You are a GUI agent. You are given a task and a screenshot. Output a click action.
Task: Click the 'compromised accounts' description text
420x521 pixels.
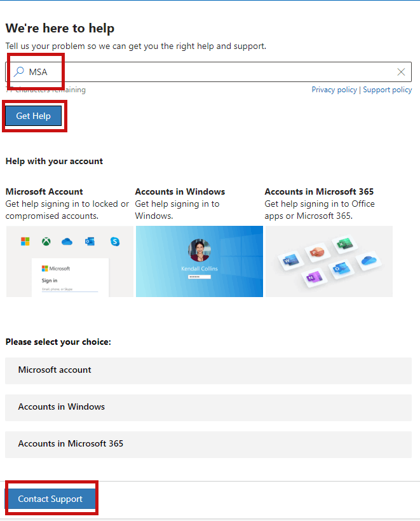click(51, 216)
